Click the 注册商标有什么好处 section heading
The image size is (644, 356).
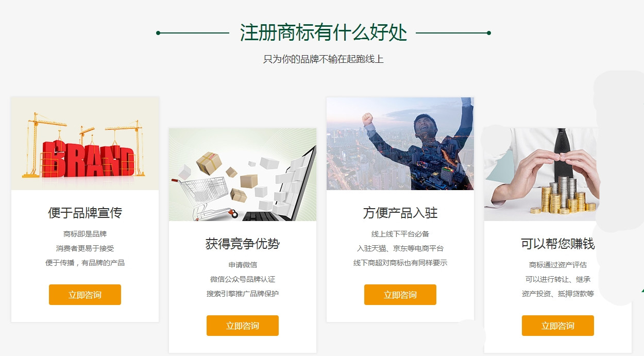click(324, 33)
